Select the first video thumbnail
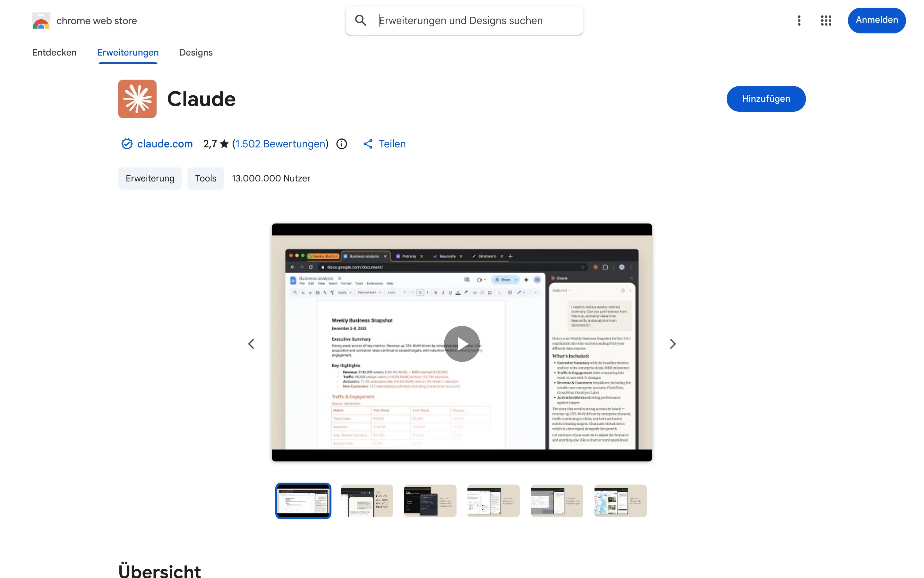Screen dimensions: 924x578 tap(303, 501)
